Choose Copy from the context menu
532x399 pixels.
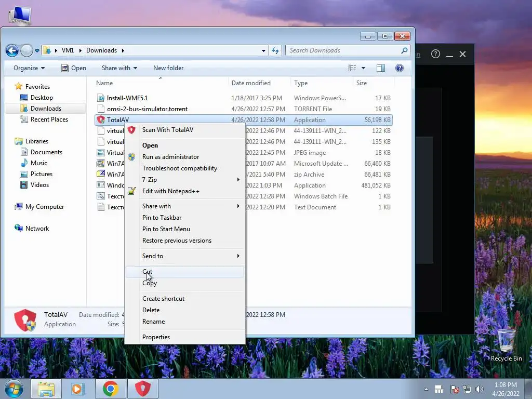point(185,283)
